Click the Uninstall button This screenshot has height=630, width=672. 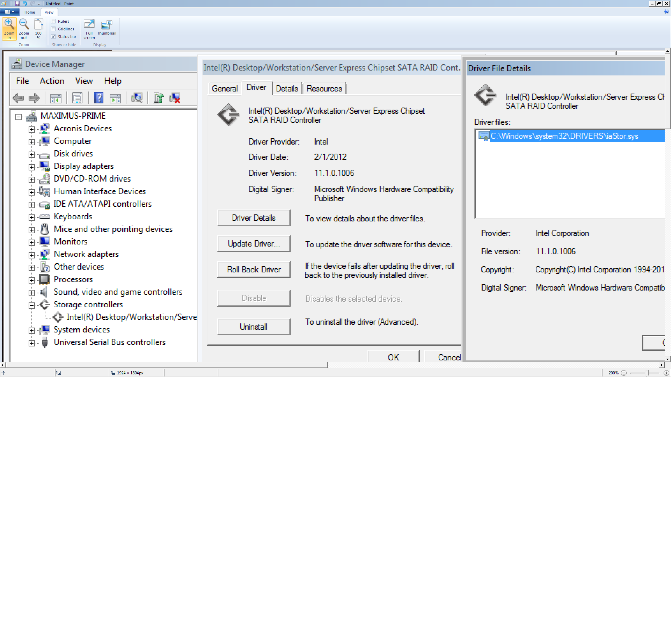(254, 327)
